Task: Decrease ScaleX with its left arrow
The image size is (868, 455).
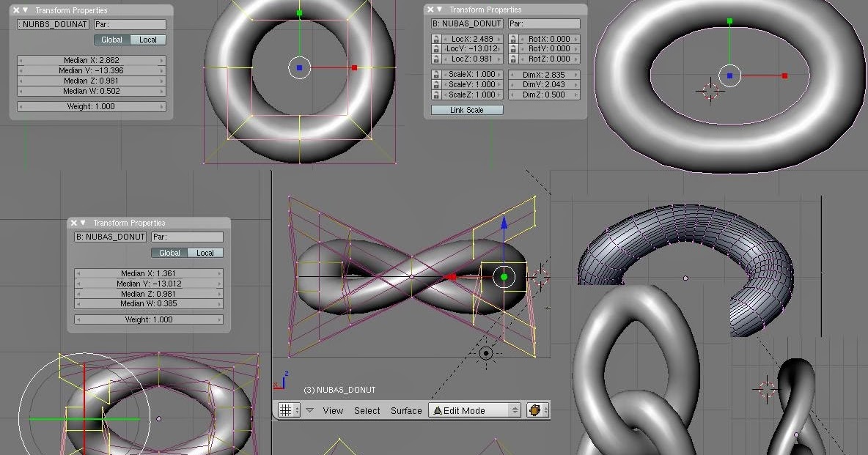Action: [445, 74]
